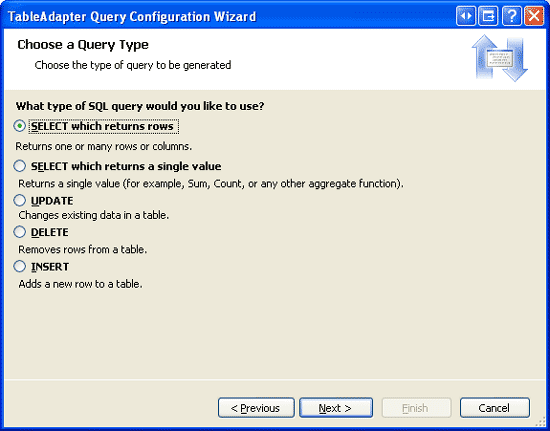Select the UPDATE query radio button
This screenshot has height=431, width=550.
20,200
